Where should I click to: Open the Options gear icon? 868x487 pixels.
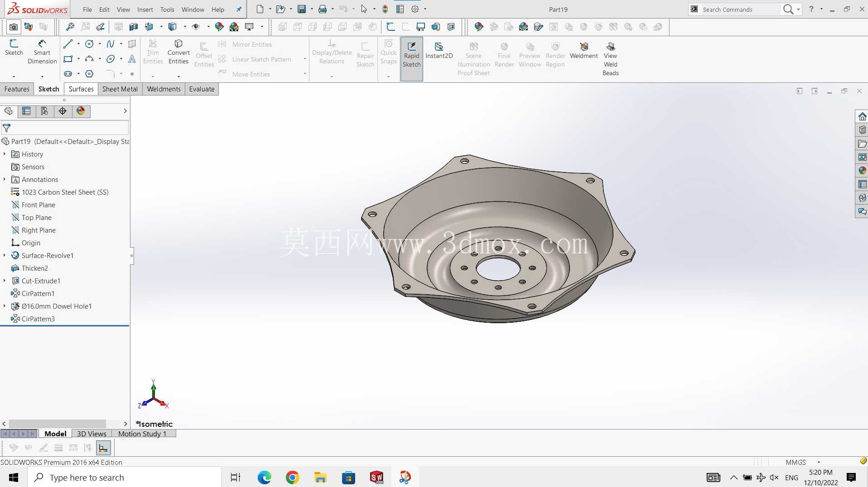[415, 9]
